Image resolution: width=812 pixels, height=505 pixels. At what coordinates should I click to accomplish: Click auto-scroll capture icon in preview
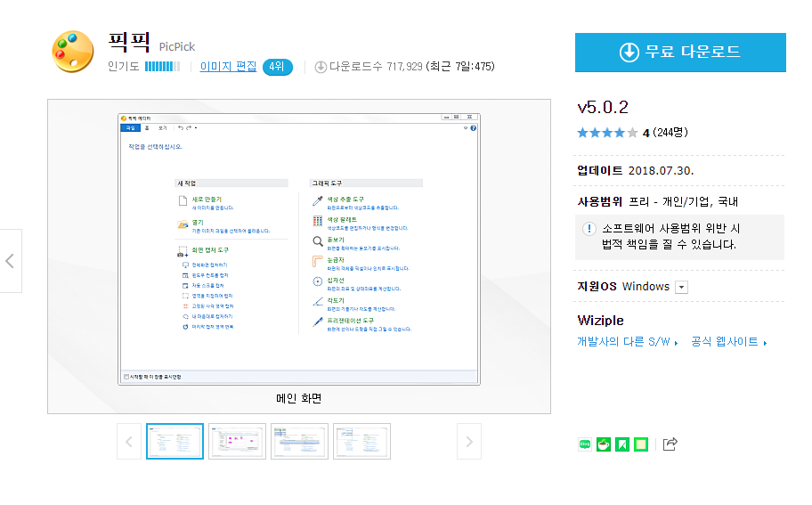click(x=185, y=286)
